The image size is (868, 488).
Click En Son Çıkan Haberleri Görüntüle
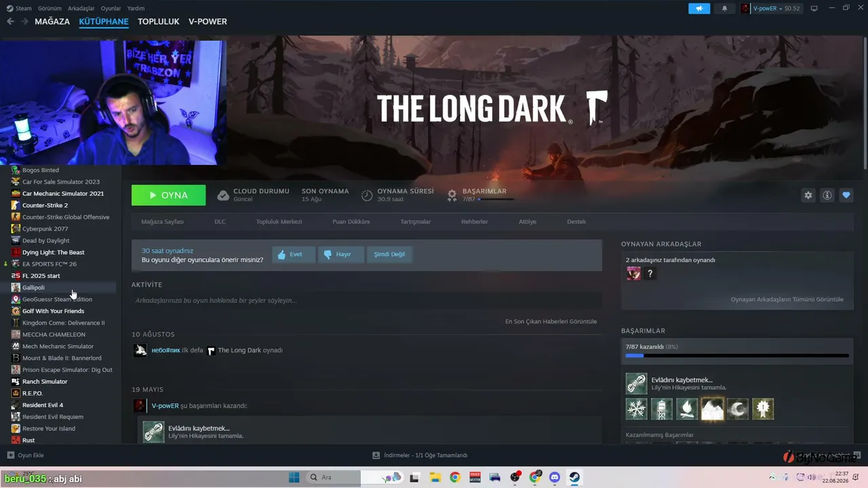tap(551, 321)
